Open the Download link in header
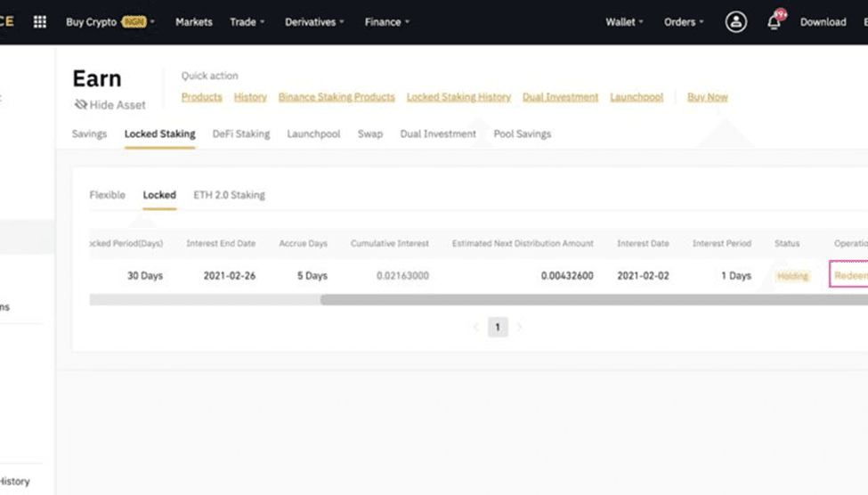Image resolution: width=868 pixels, height=495 pixels. coord(823,22)
